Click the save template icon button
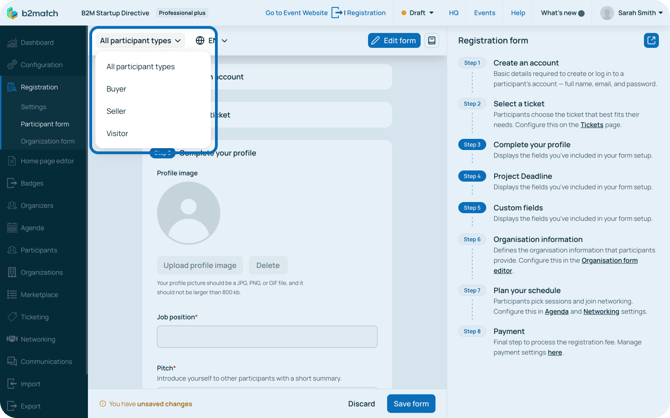Screen dimensions: 670x418 pyautogui.click(x=432, y=41)
